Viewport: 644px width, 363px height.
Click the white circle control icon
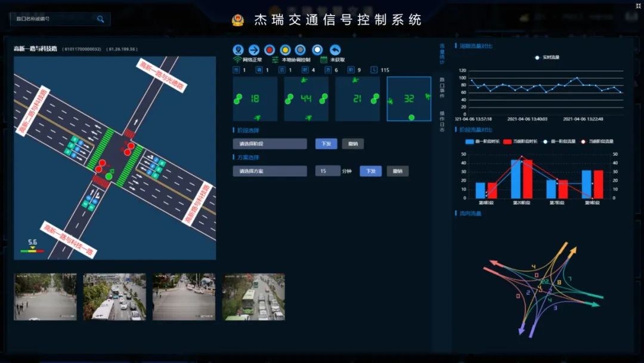(x=318, y=50)
